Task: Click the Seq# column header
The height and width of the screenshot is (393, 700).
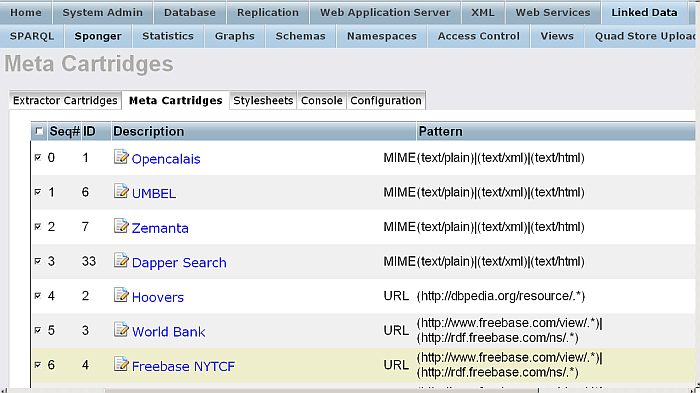Action: pos(65,131)
